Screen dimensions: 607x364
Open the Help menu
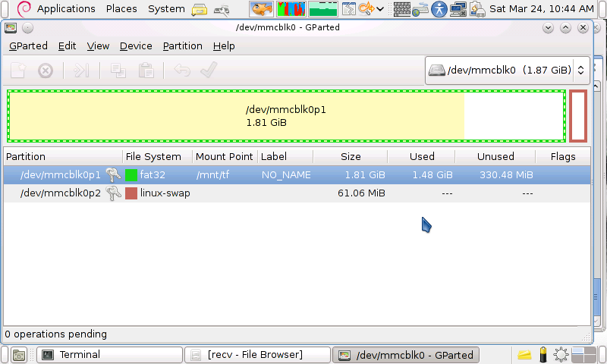[x=224, y=46]
